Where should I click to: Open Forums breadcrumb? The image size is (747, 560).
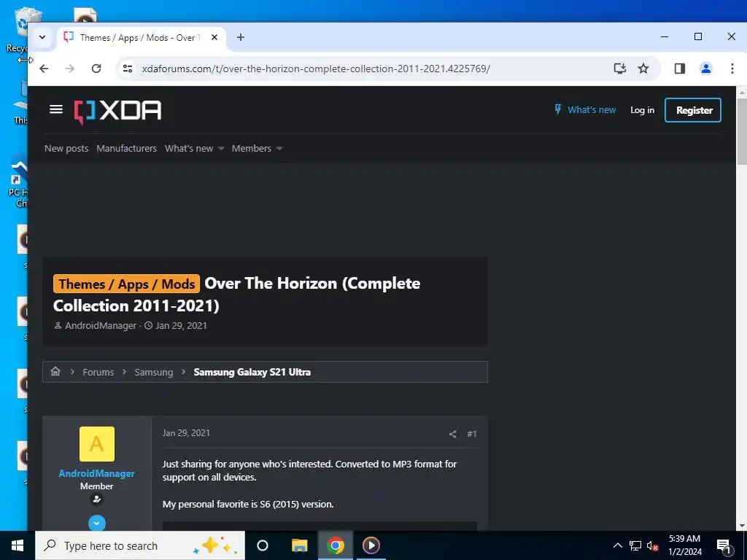point(98,372)
